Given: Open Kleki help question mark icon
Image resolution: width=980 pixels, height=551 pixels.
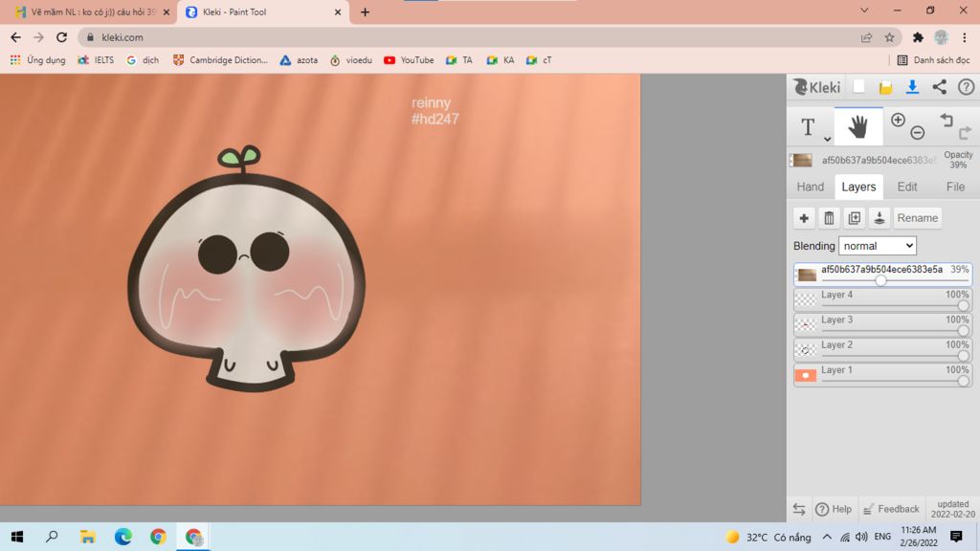Looking at the screenshot, I should point(967,87).
